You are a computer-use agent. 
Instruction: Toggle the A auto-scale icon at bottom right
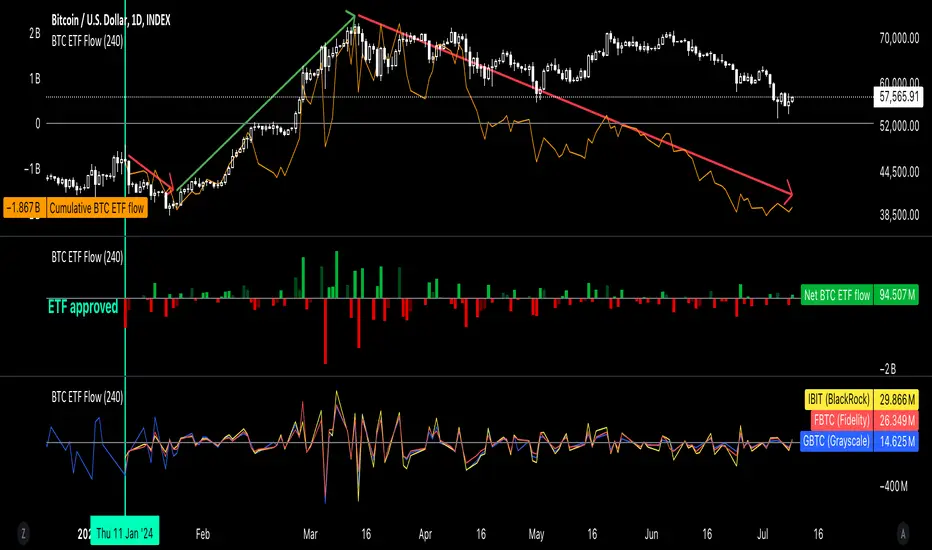tap(903, 533)
